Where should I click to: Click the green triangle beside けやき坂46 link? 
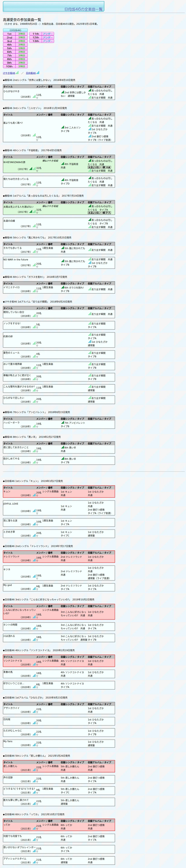(17, 72)
